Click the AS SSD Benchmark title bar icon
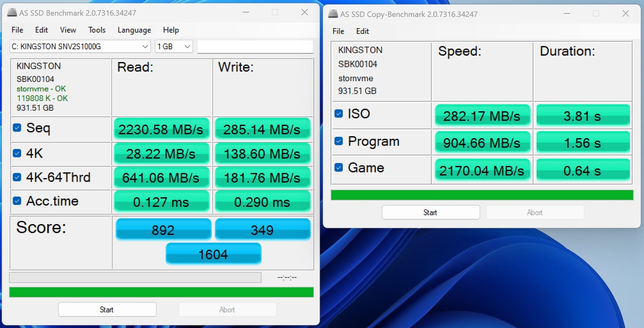Image resolution: width=644 pixels, height=328 pixels. tap(12, 13)
